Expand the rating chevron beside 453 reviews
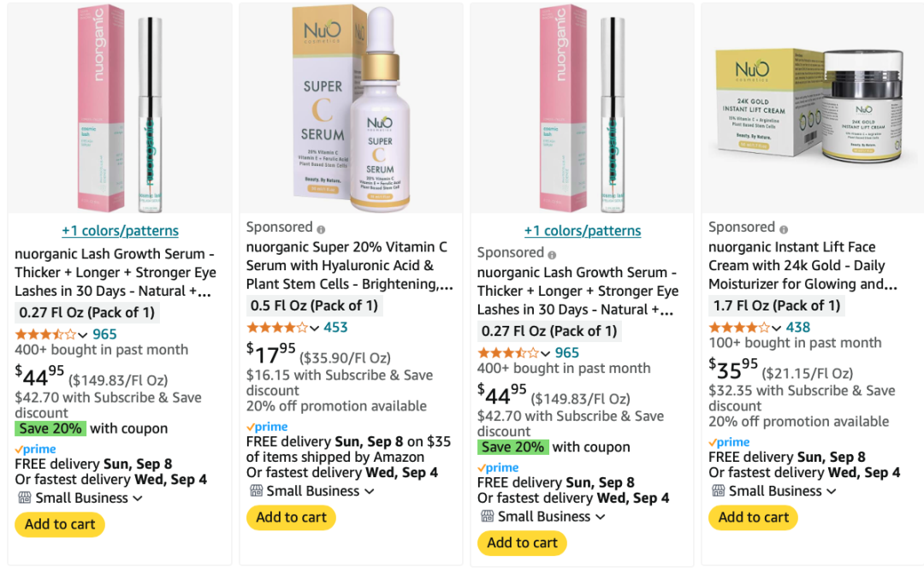 point(314,328)
